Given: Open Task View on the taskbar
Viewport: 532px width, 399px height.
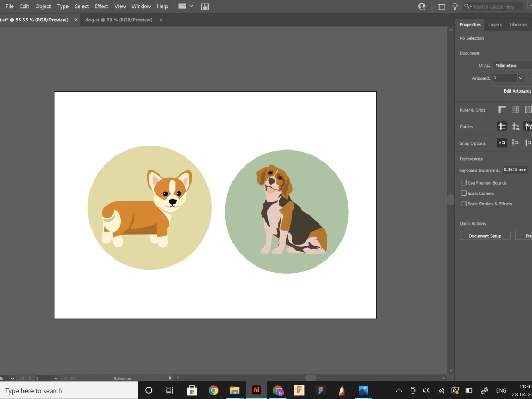Looking at the screenshot, I should click(x=169, y=390).
